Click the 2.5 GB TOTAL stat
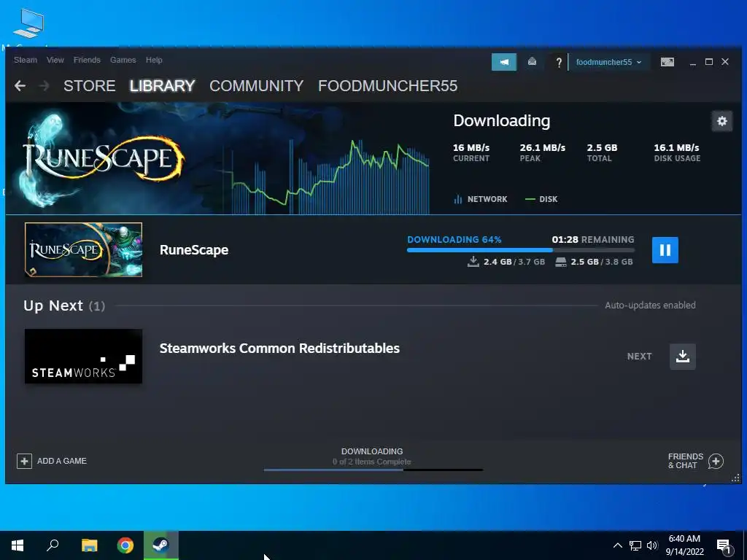Image resolution: width=747 pixels, height=560 pixels. pos(602,152)
